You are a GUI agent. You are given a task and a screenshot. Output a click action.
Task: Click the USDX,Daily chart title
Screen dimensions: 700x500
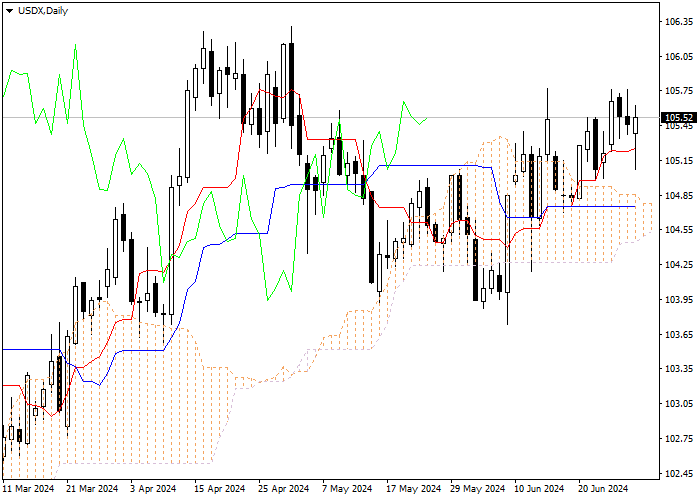pos(43,11)
